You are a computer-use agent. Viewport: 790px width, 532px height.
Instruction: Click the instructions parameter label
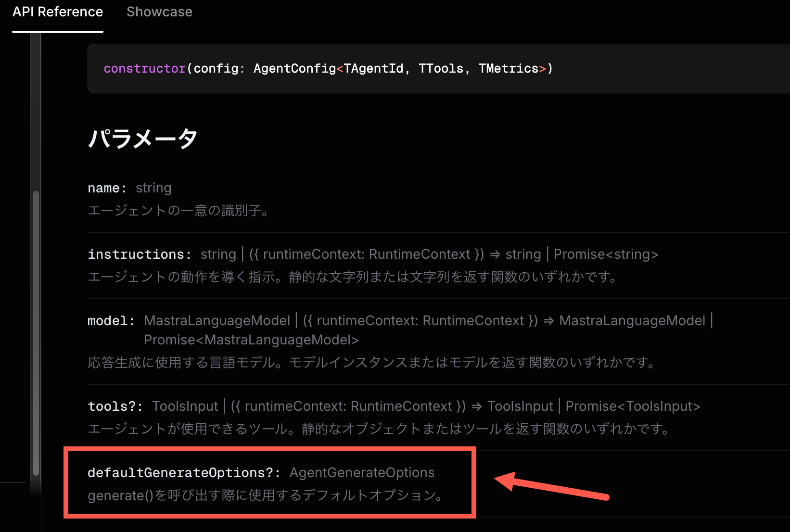(140, 254)
